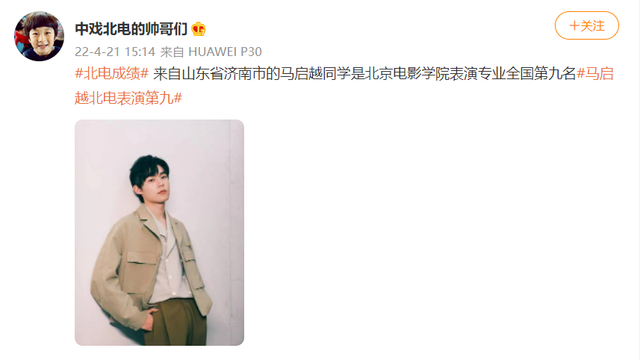
Task: Click the plus sign inside 关注 button
Action: pyautogui.click(x=574, y=26)
